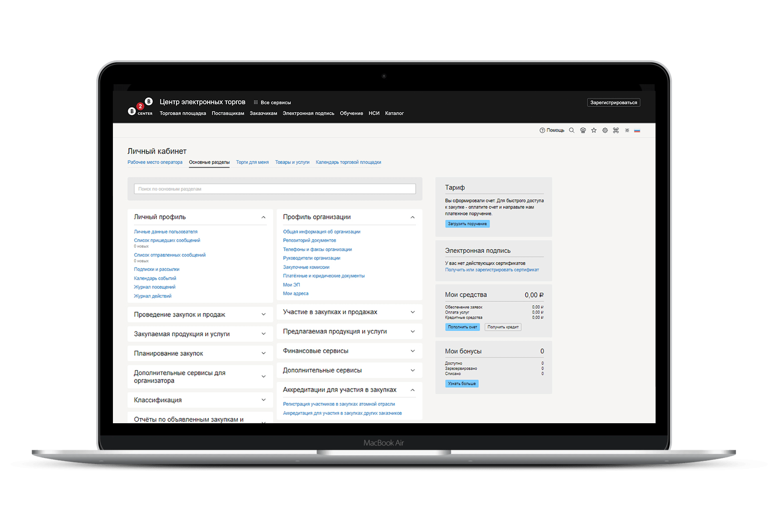The width and height of the screenshot is (768, 532).
Task: Open the search magnifier icon
Action: point(571,130)
